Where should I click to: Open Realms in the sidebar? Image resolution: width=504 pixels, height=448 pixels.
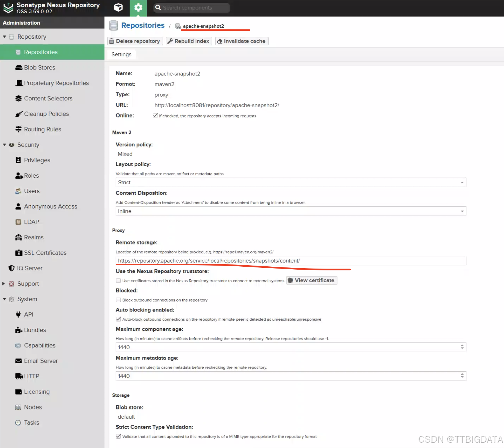(x=52, y=237)
